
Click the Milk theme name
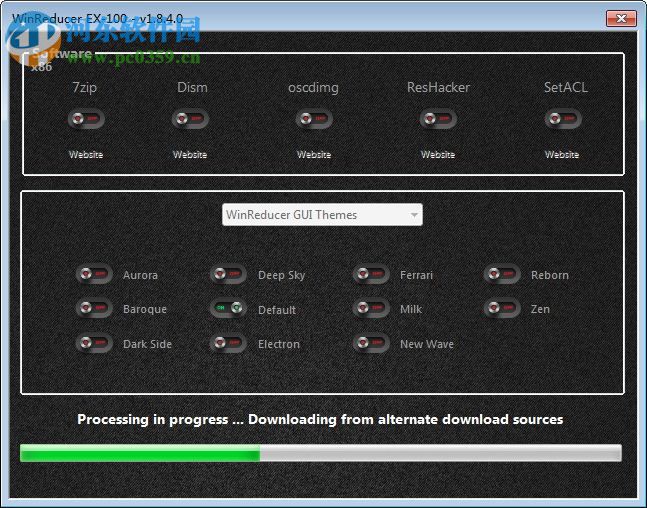pos(411,310)
